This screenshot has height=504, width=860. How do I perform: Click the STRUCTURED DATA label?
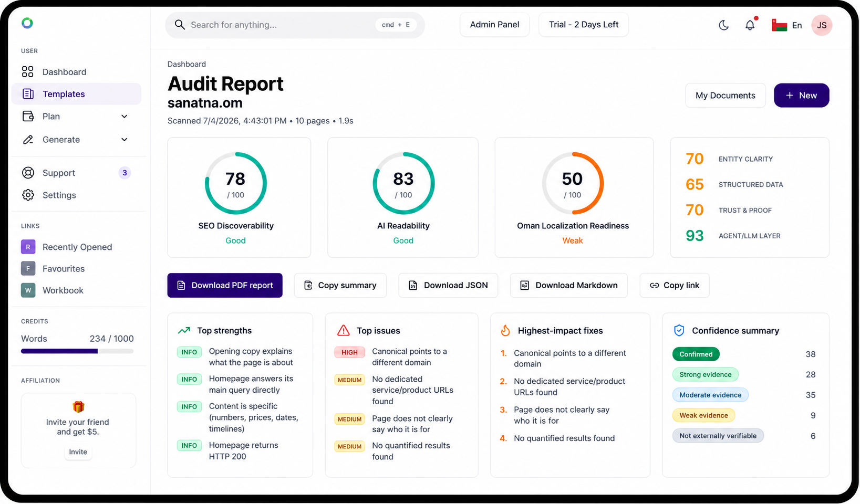pyautogui.click(x=751, y=185)
